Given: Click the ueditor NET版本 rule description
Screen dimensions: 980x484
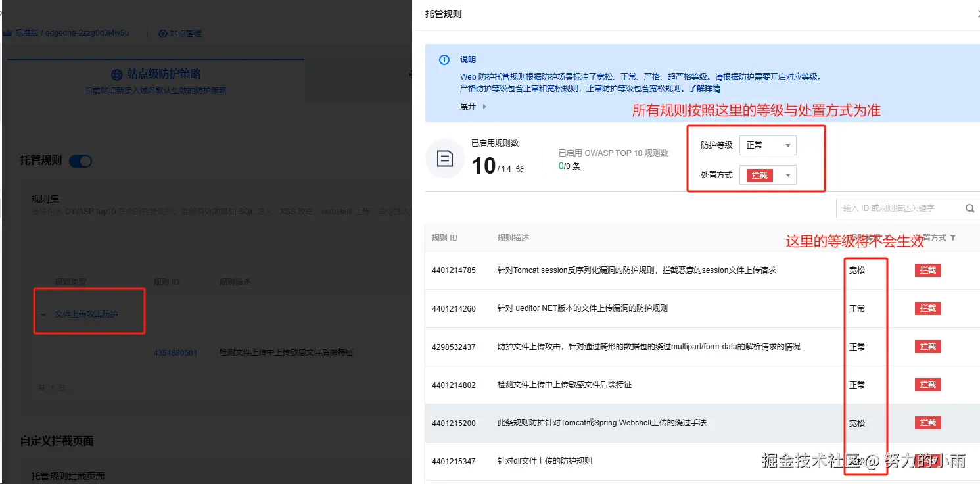Looking at the screenshot, I should (582, 308).
